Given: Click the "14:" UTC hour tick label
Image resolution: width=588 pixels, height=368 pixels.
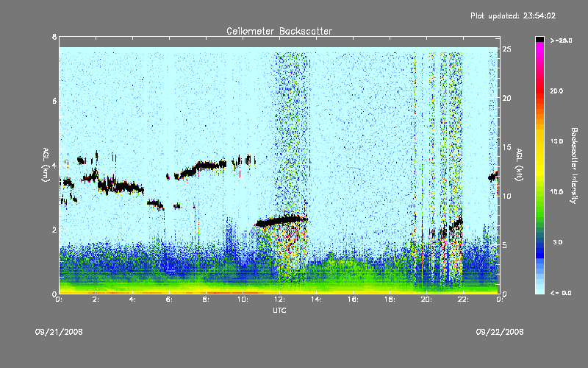Looking at the screenshot, I should (316, 300).
